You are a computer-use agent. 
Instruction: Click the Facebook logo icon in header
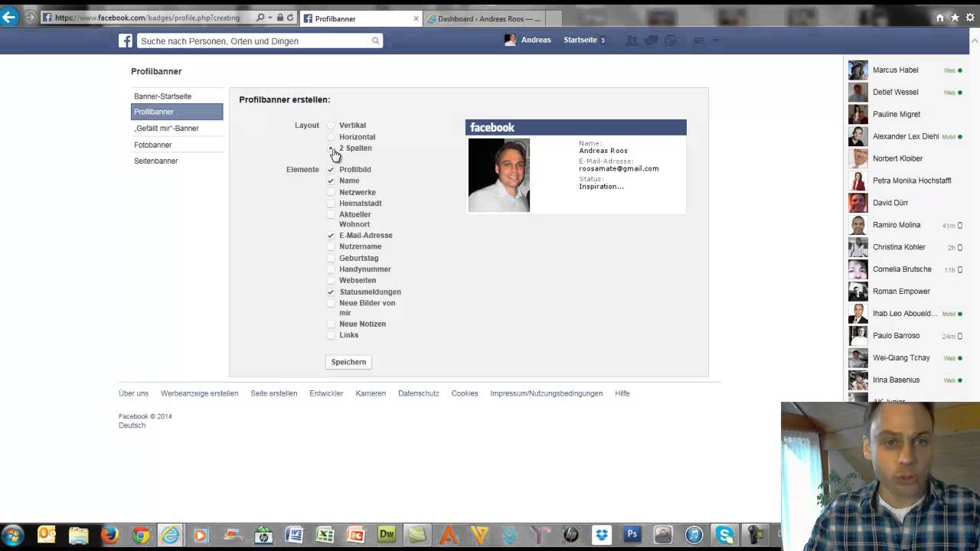pyautogui.click(x=126, y=41)
